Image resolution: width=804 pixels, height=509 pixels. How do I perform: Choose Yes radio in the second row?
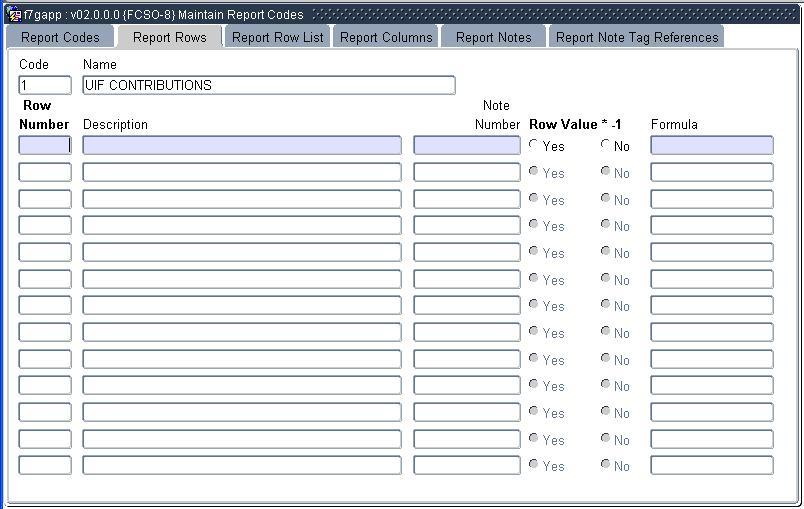pos(534,172)
